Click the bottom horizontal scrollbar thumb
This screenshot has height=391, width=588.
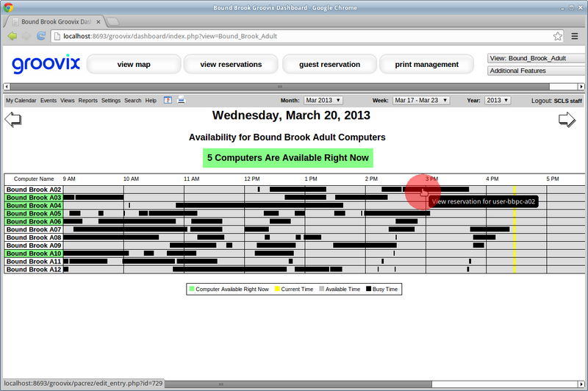click(298, 384)
